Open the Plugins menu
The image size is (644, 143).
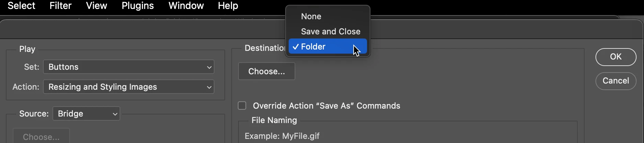point(138,6)
